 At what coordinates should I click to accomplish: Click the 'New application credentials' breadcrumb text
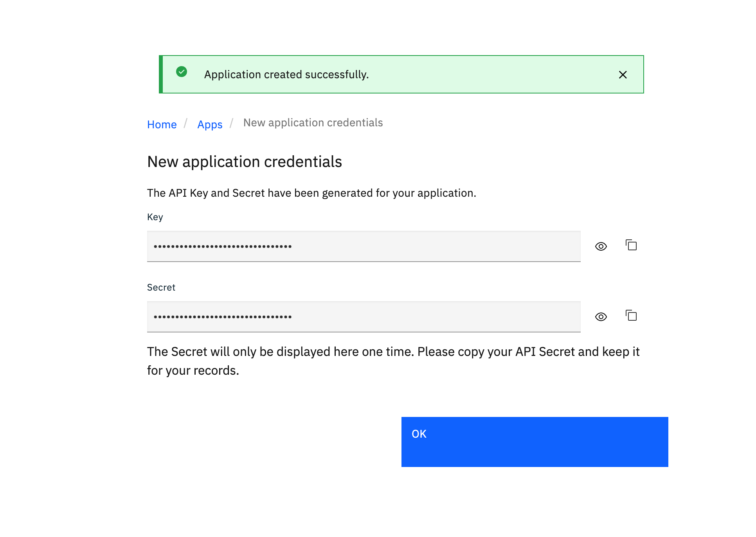coord(313,123)
